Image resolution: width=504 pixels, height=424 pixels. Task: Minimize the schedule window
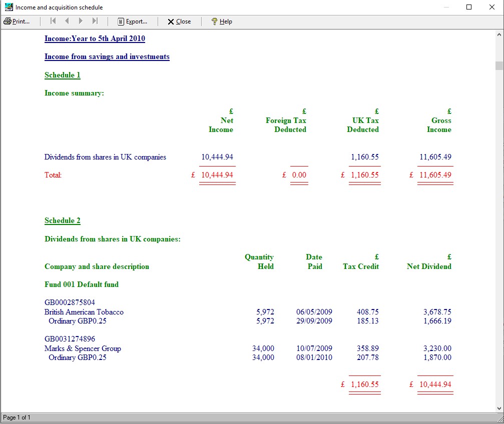point(446,7)
